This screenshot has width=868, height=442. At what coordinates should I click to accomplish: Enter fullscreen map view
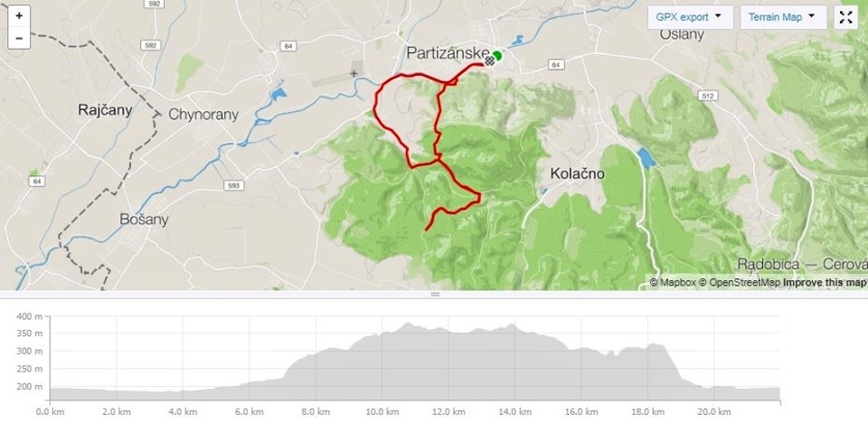[x=845, y=17]
